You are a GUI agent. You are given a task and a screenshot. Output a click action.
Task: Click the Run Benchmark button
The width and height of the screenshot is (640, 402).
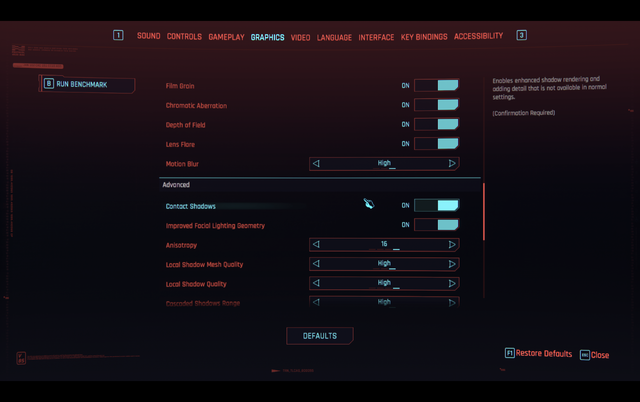coord(87,84)
